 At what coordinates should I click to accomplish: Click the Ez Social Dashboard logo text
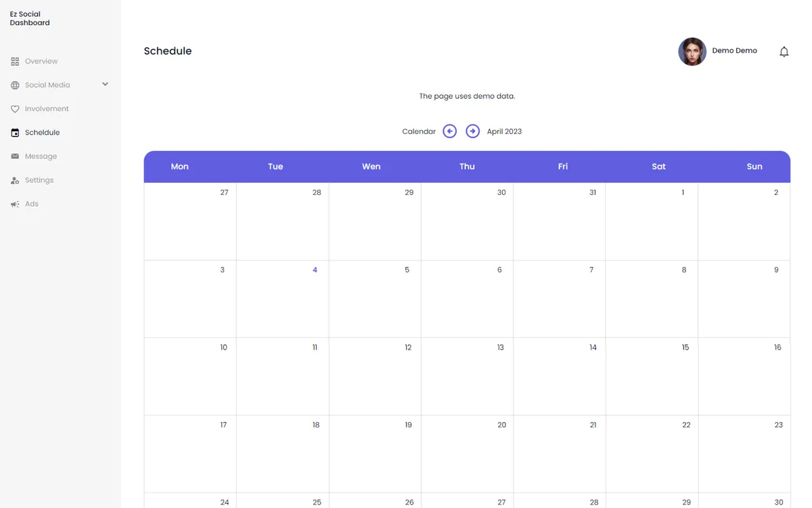pos(30,18)
